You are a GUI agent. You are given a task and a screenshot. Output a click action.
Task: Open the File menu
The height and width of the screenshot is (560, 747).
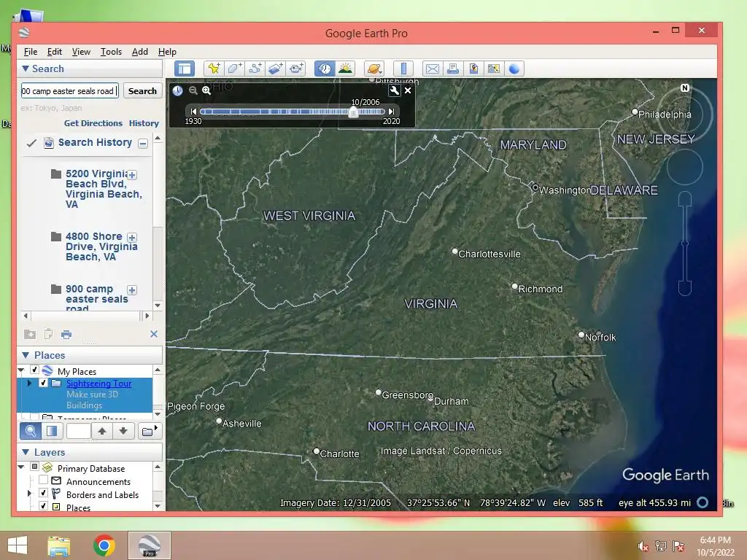pyautogui.click(x=31, y=52)
